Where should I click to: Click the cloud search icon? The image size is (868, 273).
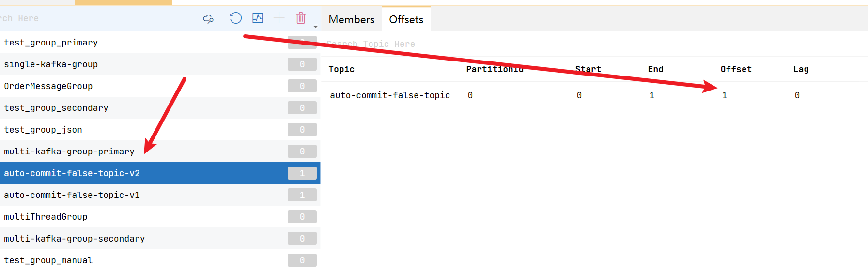(208, 19)
